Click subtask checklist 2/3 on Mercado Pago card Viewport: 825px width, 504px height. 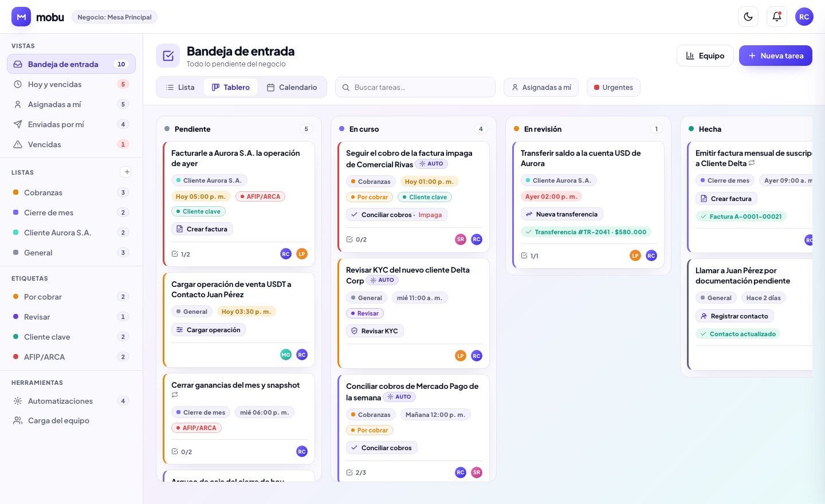point(356,472)
